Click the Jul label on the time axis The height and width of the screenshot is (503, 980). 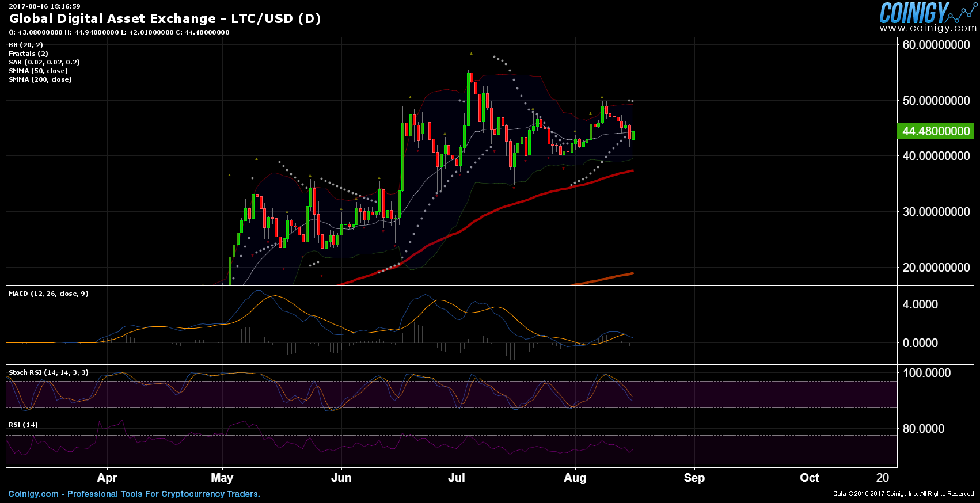[x=457, y=478]
